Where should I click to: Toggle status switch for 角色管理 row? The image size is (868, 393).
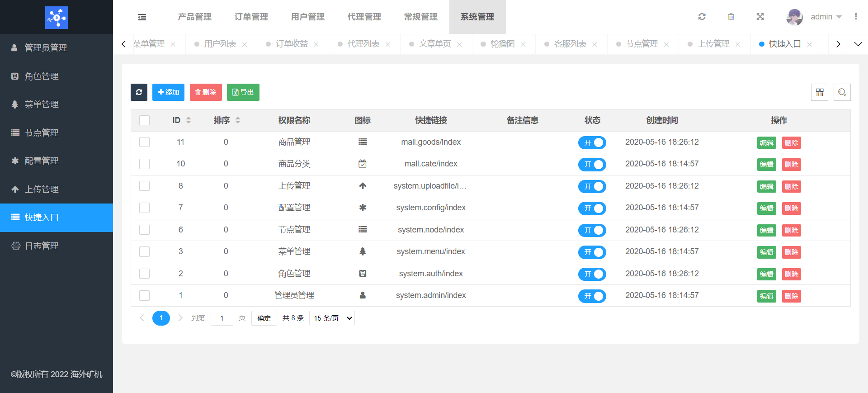[592, 274]
